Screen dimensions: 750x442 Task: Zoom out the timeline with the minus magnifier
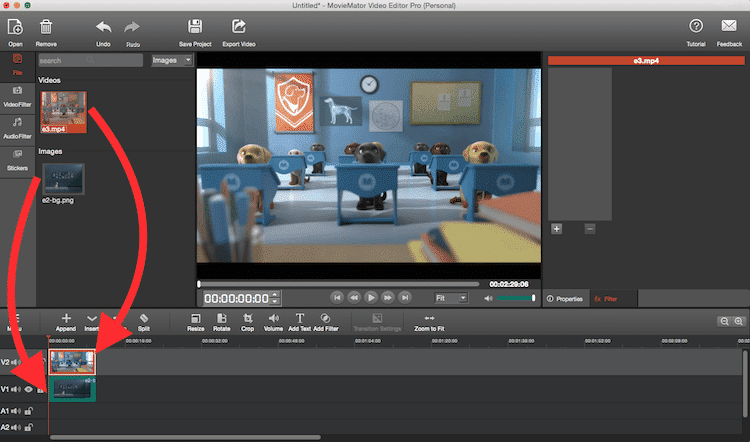[x=724, y=321]
